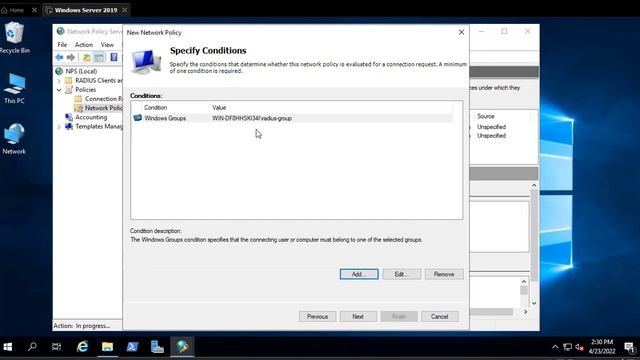Collapse the Policies tree node
This screenshot has width=640, height=360.
[59, 90]
